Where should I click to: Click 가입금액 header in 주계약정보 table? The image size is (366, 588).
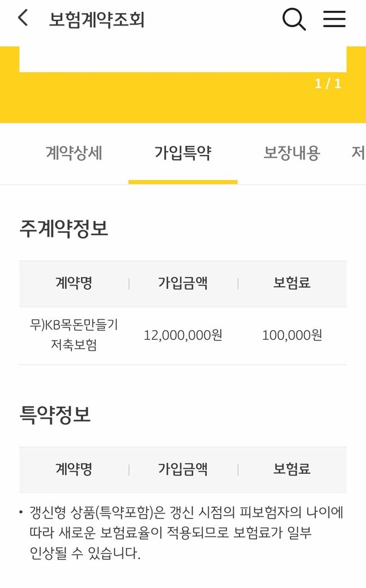pos(183,283)
